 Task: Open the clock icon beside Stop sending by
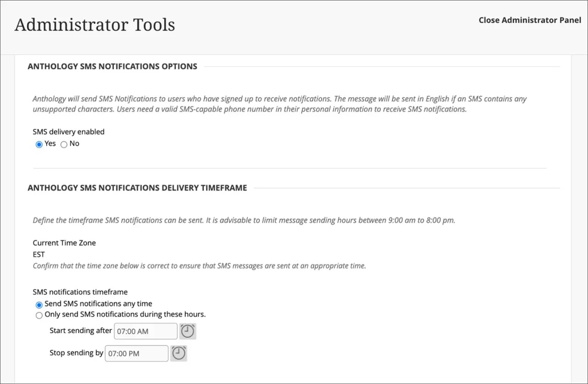[x=179, y=353]
